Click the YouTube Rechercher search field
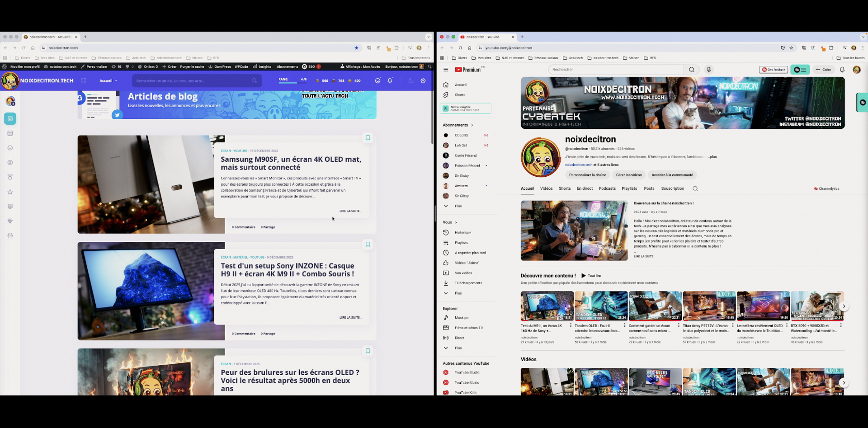Image resolution: width=868 pixels, height=428 pixels. (x=615, y=70)
